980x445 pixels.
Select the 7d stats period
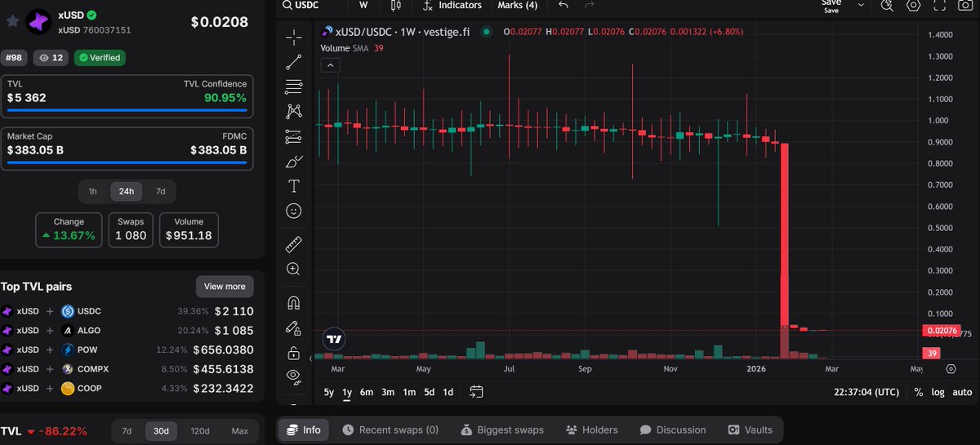click(x=161, y=191)
